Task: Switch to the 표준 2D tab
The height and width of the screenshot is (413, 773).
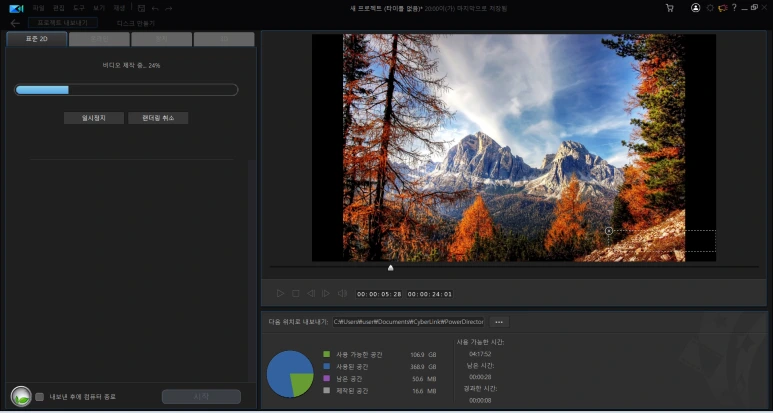Action: [36, 39]
